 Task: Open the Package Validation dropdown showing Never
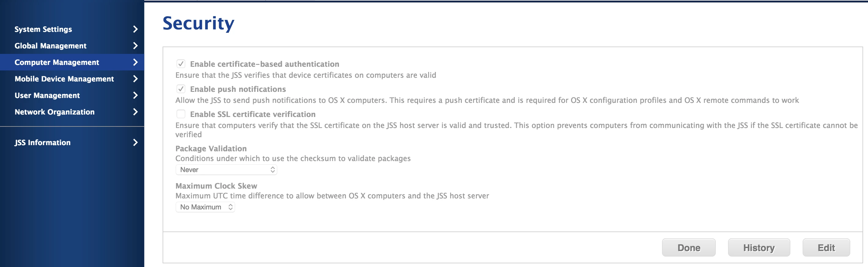point(226,170)
